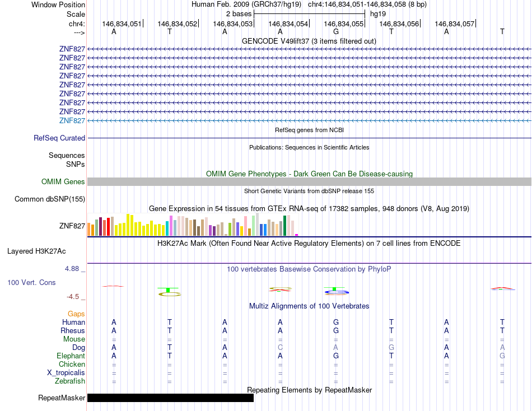Viewport: 532px width, 411px height.
Task: Click the SNPs track label
Action: pos(76,164)
